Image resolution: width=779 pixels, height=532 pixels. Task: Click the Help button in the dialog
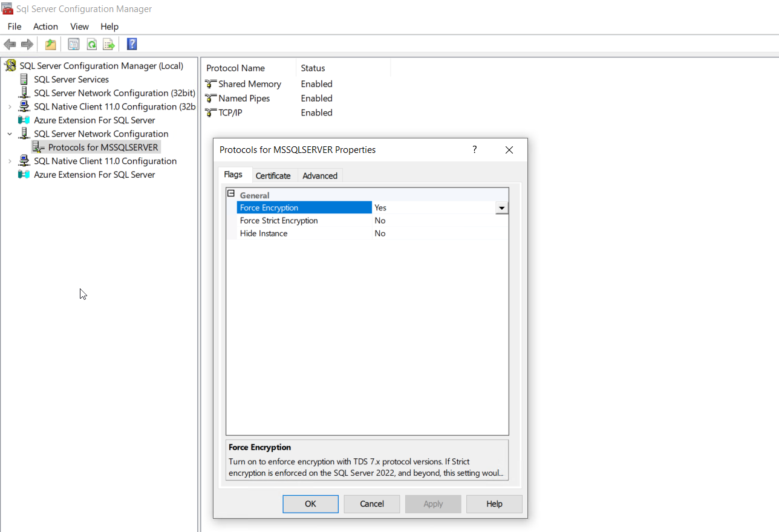pos(494,504)
